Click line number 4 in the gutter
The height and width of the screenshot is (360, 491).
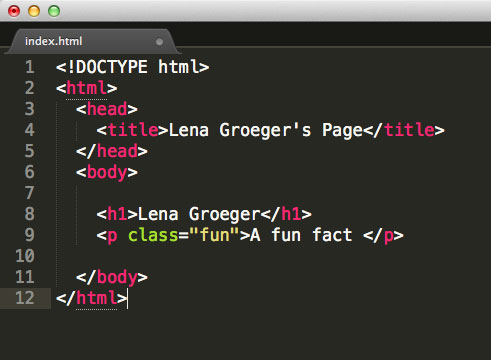(30, 130)
